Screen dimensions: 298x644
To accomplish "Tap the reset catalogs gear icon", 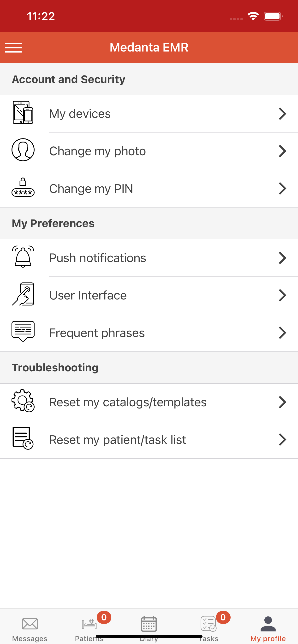I will click(23, 401).
